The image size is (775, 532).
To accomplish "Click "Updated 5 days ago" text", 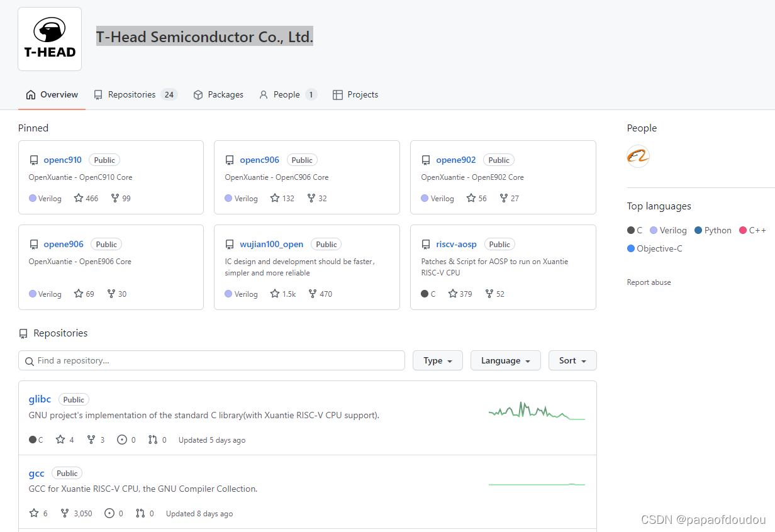I will 212,440.
